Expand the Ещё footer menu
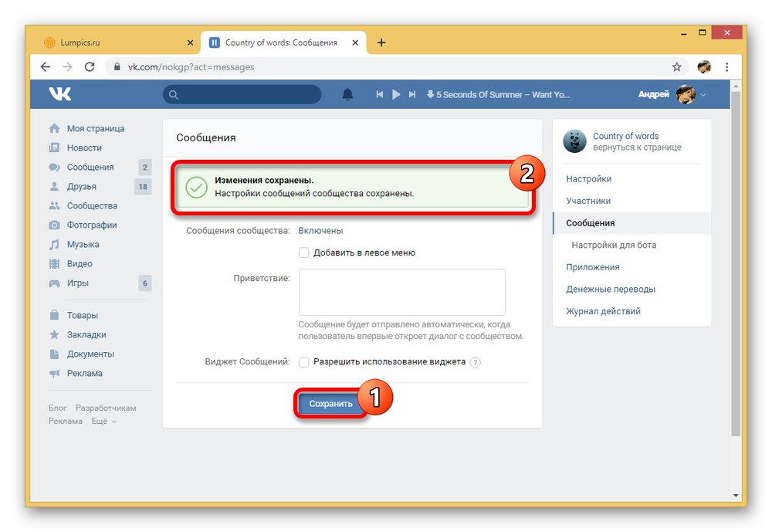The width and height of the screenshot is (772, 532). click(103, 421)
